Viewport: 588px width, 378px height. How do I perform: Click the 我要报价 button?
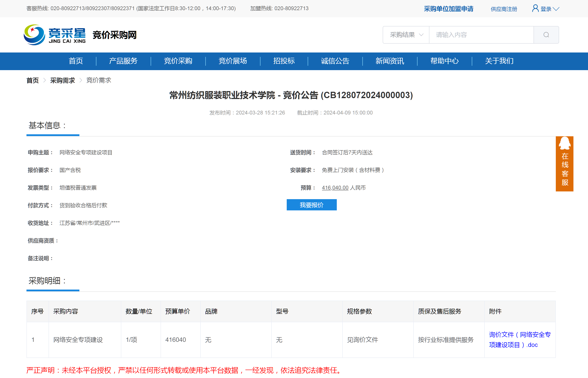311,205
